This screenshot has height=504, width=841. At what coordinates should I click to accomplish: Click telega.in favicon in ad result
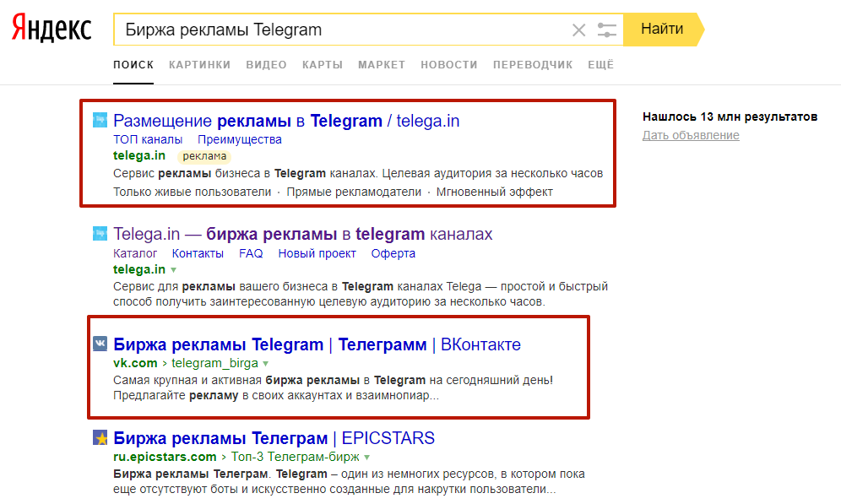[x=100, y=121]
